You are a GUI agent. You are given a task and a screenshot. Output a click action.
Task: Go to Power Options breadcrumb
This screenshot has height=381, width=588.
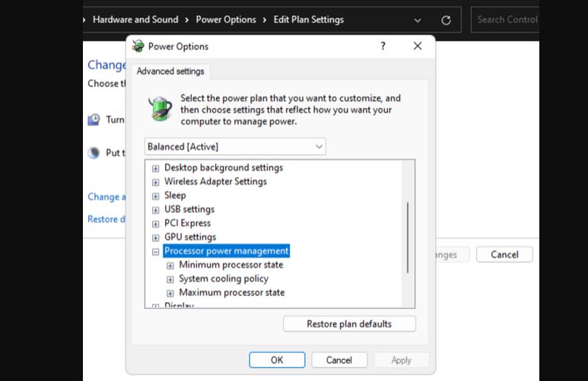point(226,20)
